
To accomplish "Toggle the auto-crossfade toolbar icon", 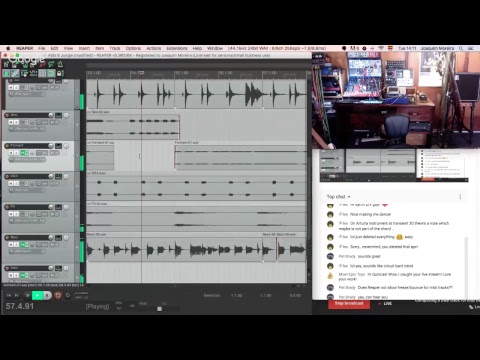I will (x=6, y=73).
